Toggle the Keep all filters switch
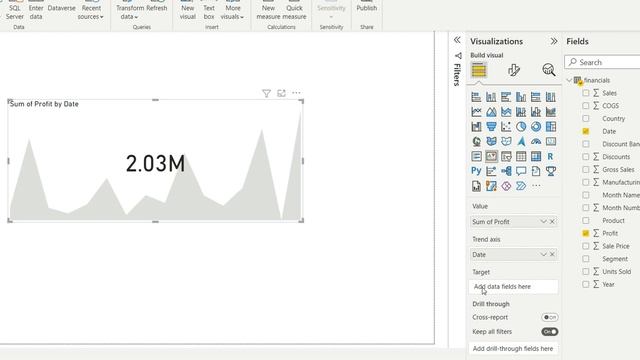Image resolution: width=640 pixels, height=360 pixels. click(550, 332)
